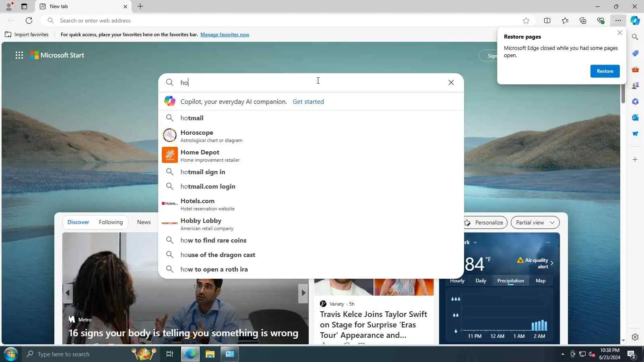Show hidden system tray icons chevron
The image size is (644, 362).
pyautogui.click(x=563, y=354)
